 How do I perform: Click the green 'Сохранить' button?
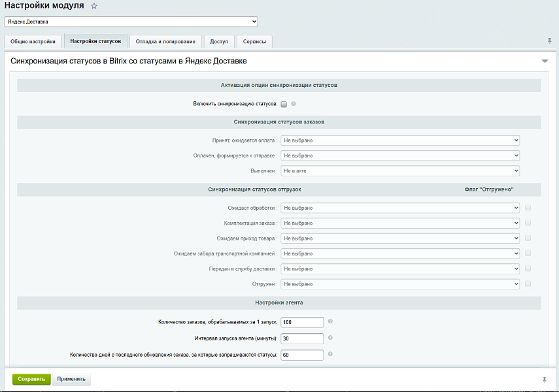pyautogui.click(x=31, y=379)
